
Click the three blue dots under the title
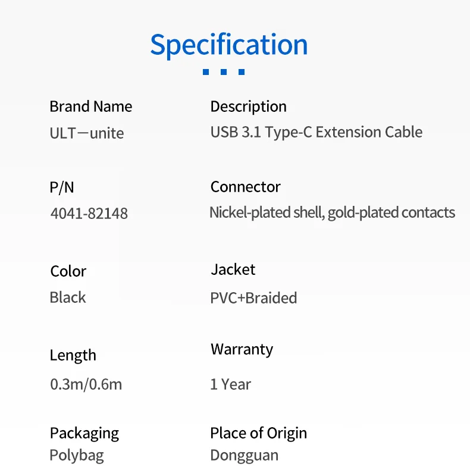tap(224, 72)
